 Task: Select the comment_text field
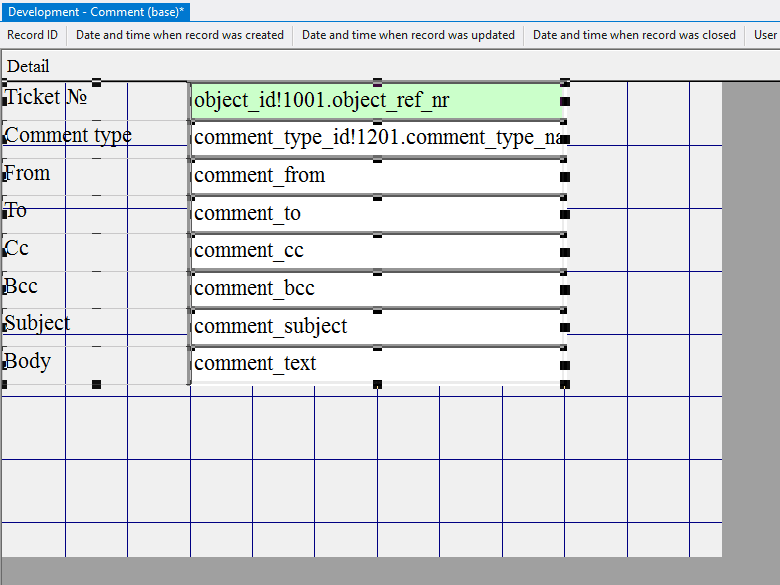pos(376,364)
